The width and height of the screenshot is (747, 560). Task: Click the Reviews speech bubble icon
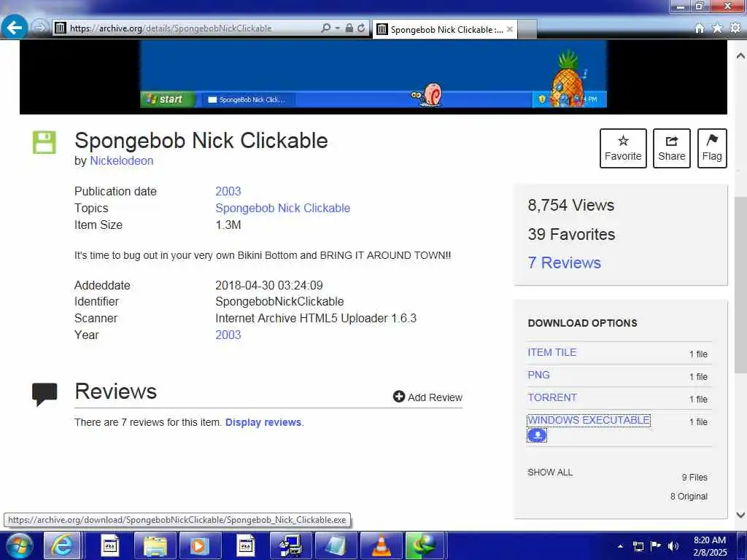[x=44, y=394]
